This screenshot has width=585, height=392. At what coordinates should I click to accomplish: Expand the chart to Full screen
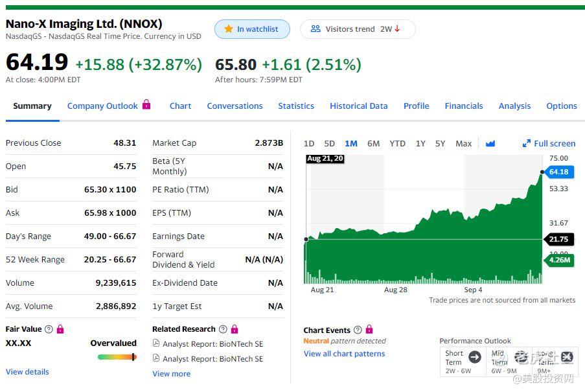[x=549, y=143]
